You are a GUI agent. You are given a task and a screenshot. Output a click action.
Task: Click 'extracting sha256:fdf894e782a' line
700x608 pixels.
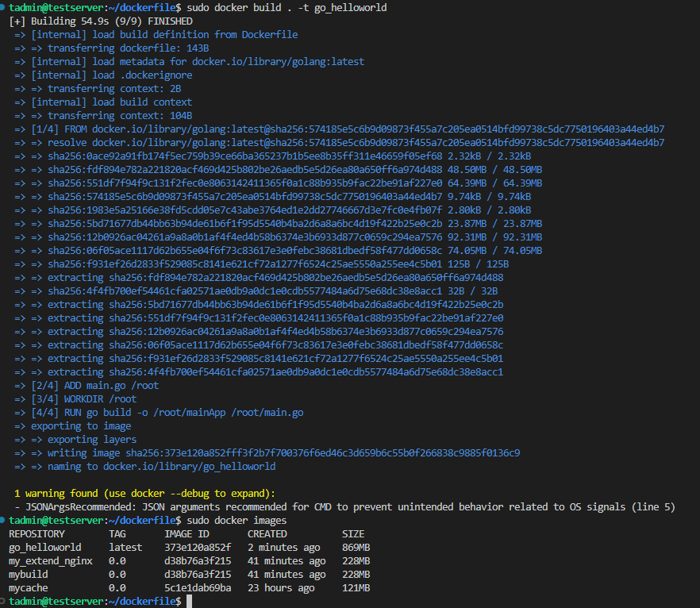click(x=259, y=278)
